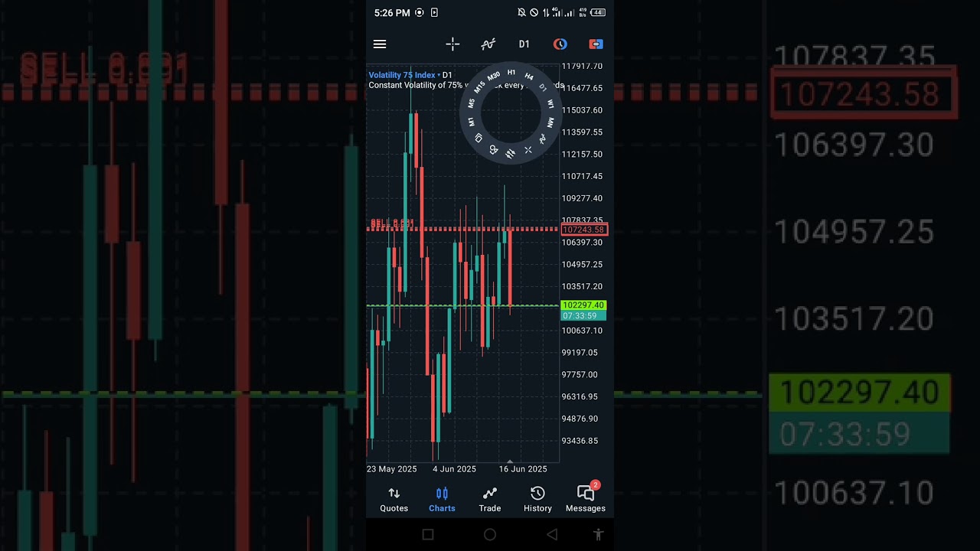980x551 pixels.
Task: Select H4 timeframe in radial menu
Action: (x=529, y=77)
